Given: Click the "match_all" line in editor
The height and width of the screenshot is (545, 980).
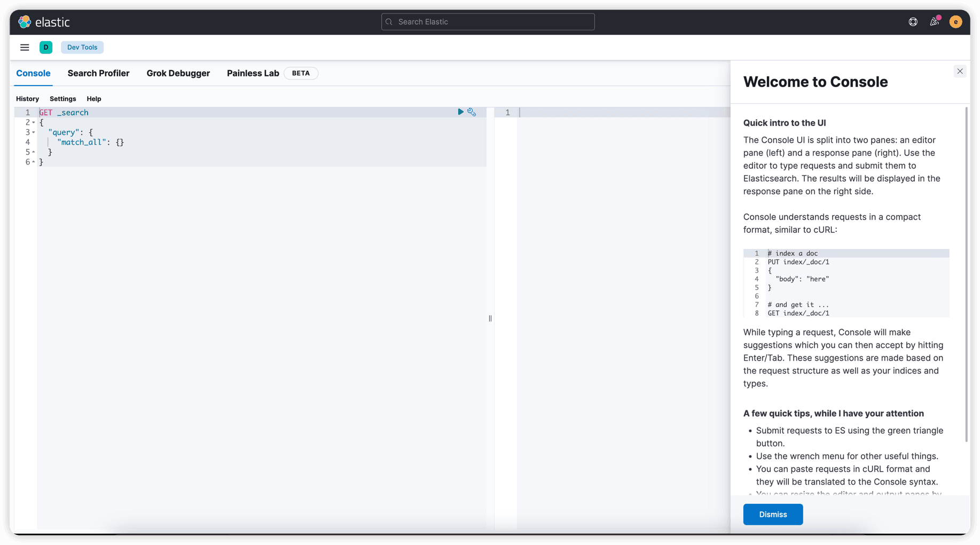Looking at the screenshot, I should coord(90,143).
